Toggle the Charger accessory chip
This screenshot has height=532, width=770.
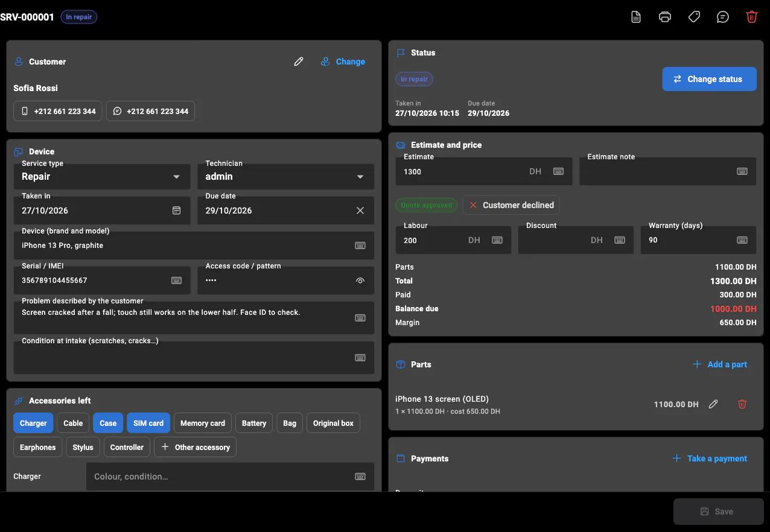(33, 423)
